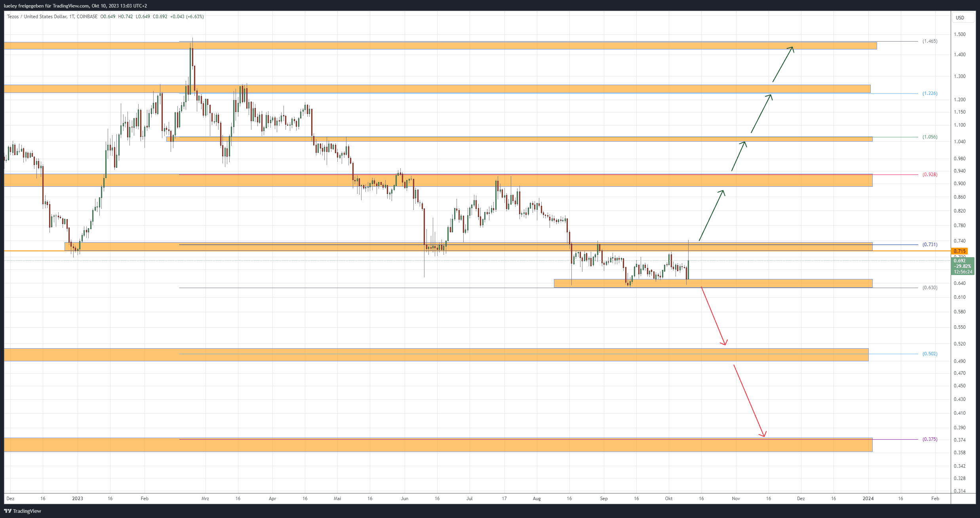Click the (0.928) level label

[x=930, y=175]
